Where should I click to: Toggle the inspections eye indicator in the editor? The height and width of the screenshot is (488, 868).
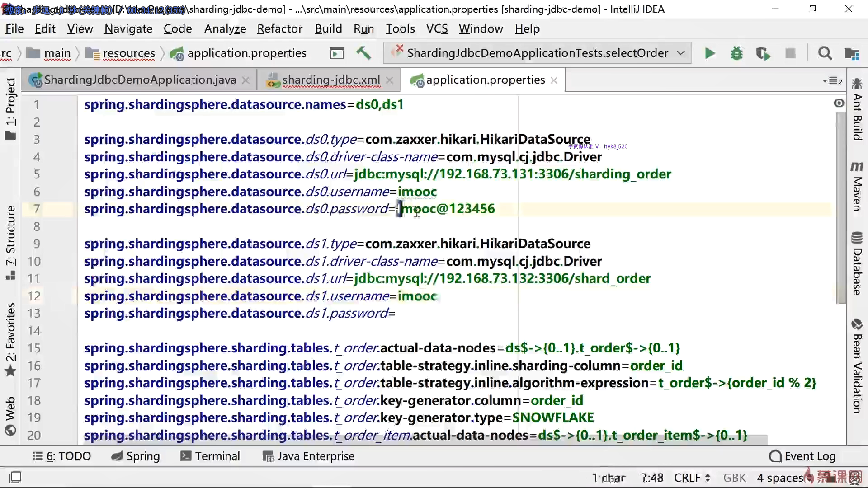[839, 103]
